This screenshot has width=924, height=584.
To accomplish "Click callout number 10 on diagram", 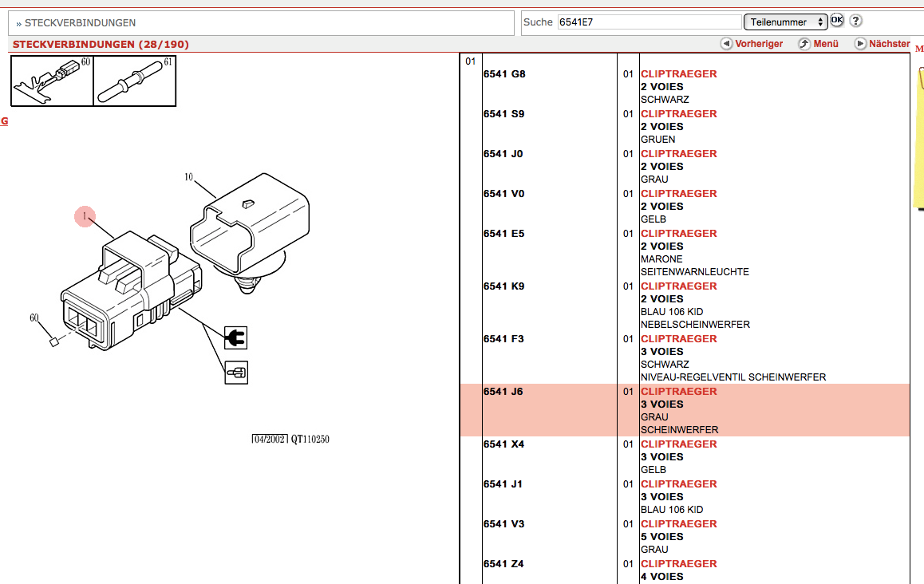I will coord(188,177).
